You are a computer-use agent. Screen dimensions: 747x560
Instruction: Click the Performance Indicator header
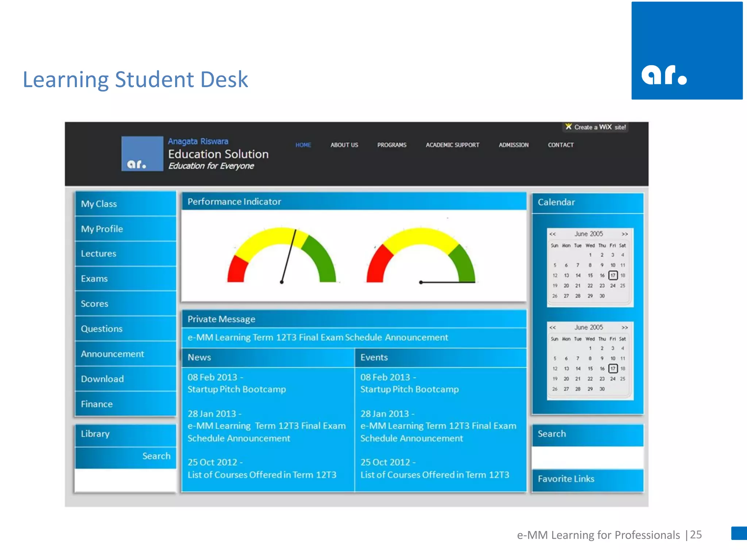tap(354, 201)
